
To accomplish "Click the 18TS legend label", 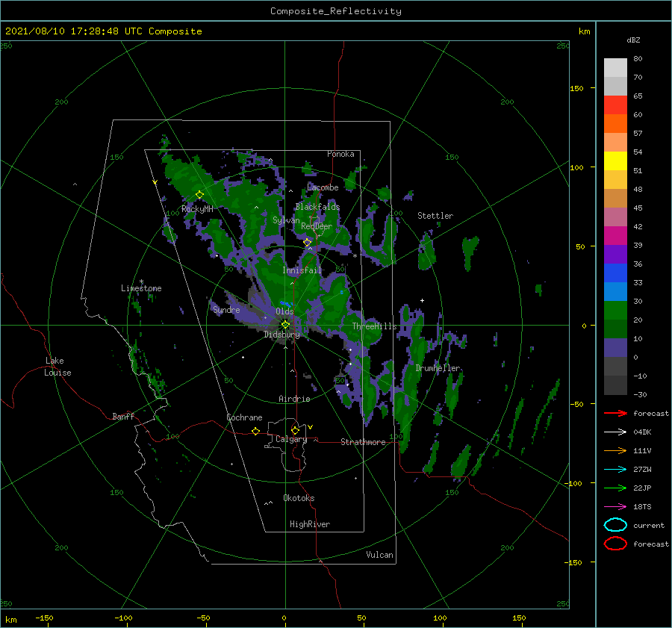I will pos(642,507).
